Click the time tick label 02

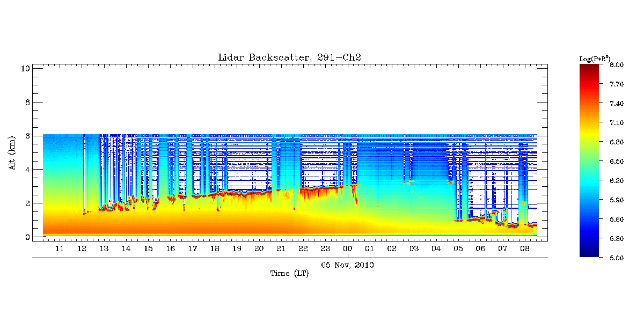pyautogui.click(x=392, y=249)
